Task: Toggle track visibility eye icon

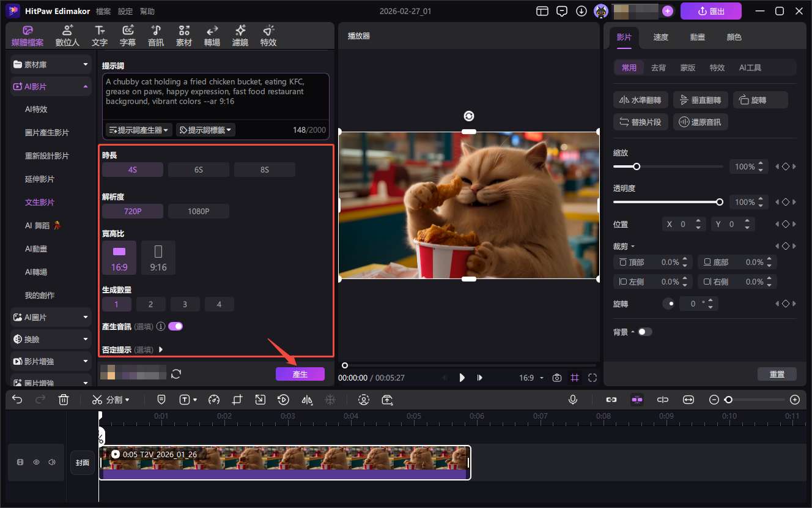Action: [x=36, y=463]
